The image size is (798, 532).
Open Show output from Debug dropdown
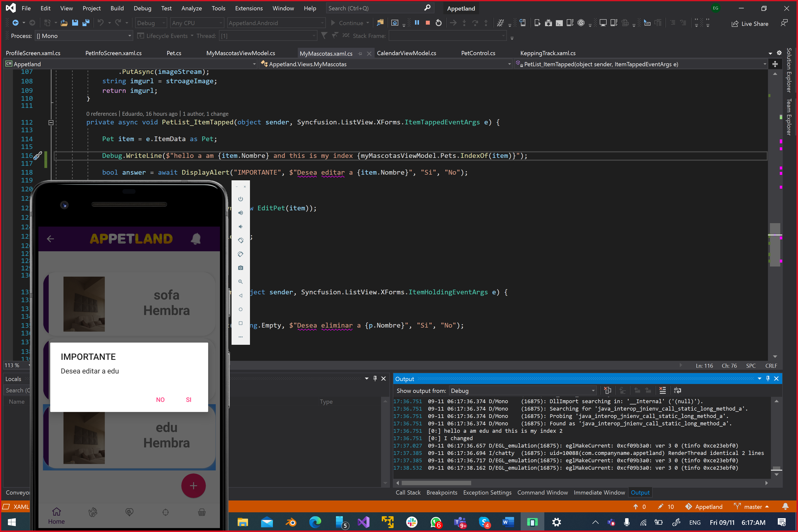click(x=522, y=391)
